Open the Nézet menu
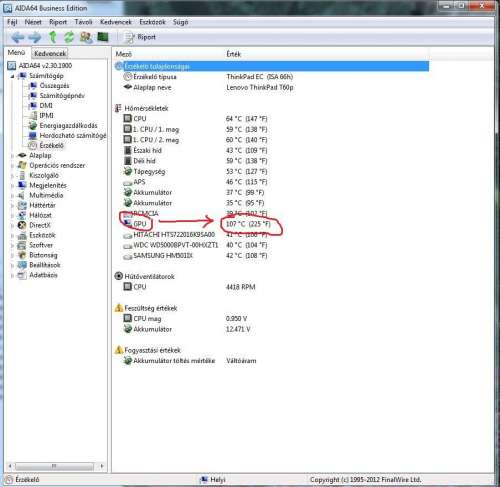 pyautogui.click(x=33, y=22)
